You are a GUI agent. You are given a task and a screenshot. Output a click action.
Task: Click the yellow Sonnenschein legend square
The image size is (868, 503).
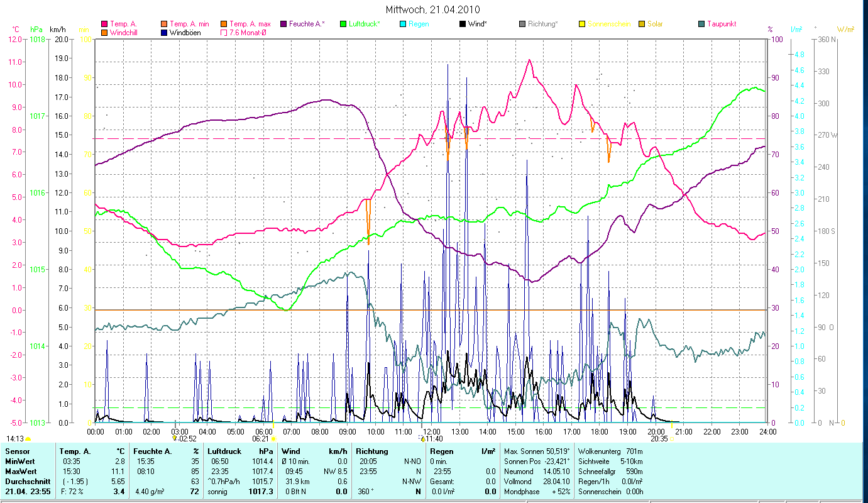tap(582, 24)
